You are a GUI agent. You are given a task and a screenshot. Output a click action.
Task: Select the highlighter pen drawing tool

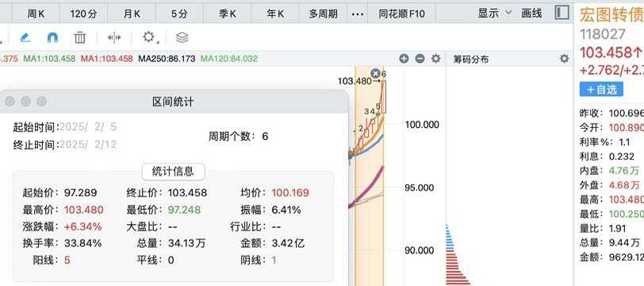tap(25, 38)
